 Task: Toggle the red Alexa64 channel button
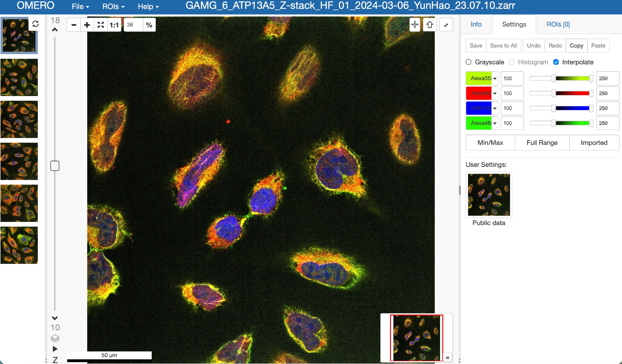[x=479, y=93]
